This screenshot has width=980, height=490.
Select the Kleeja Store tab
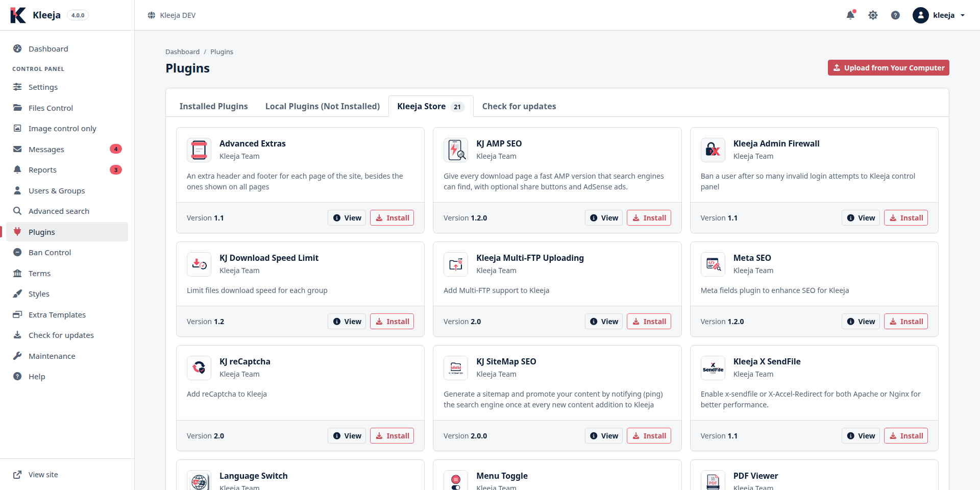pyautogui.click(x=431, y=106)
